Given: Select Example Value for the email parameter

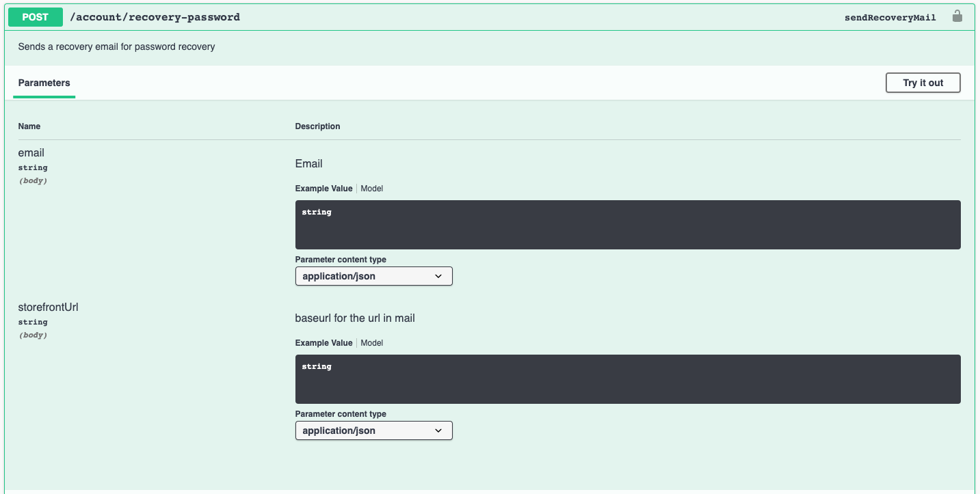Looking at the screenshot, I should tap(323, 188).
